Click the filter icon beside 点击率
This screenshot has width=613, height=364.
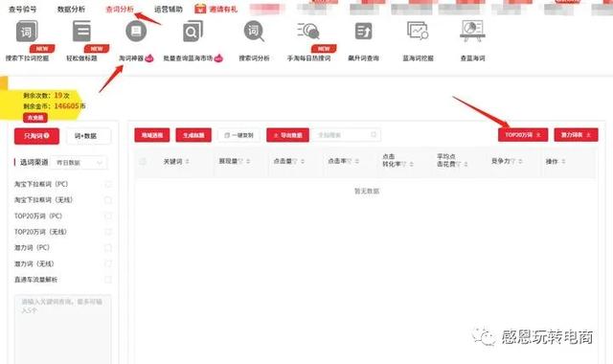click(350, 161)
